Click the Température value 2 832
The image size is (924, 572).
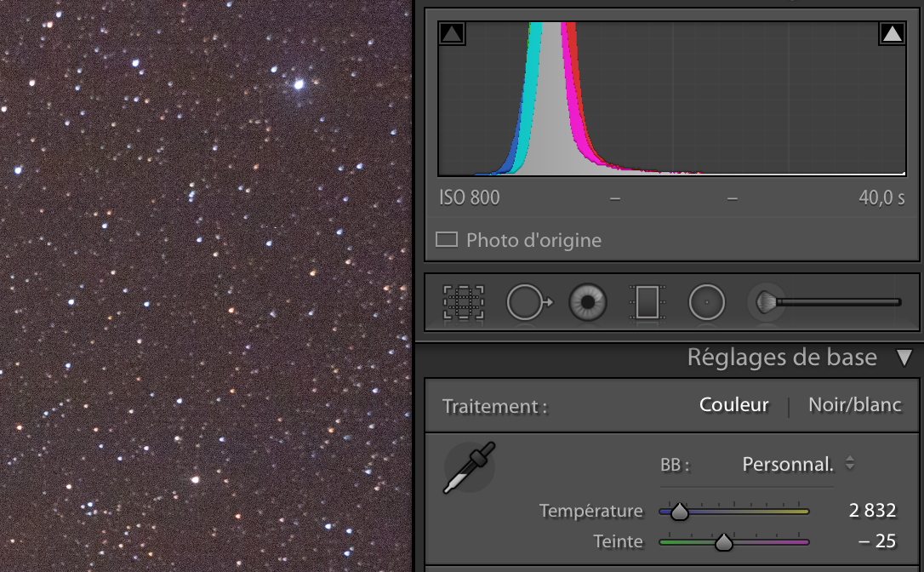[872, 510]
